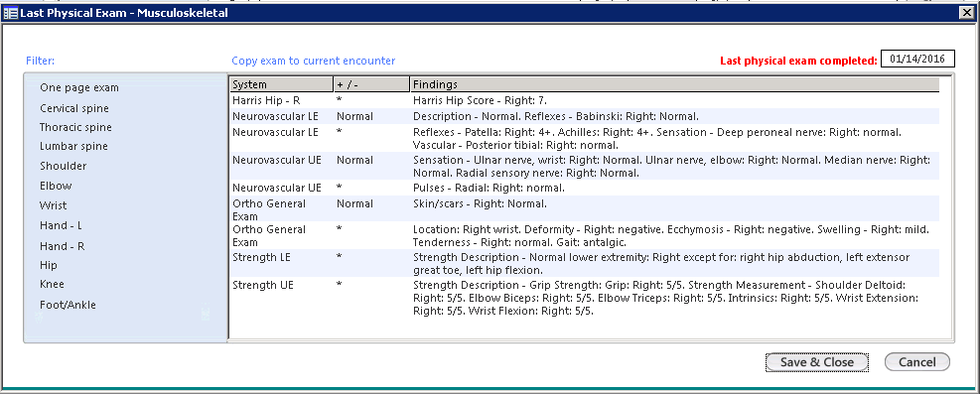Image resolution: width=980 pixels, height=394 pixels.
Task: Filter exam by Shoulder
Action: [64, 166]
